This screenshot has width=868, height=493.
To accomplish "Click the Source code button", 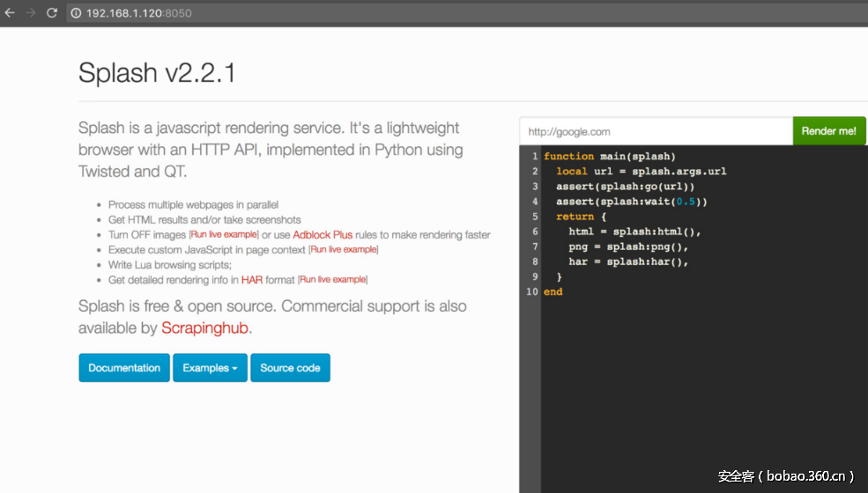I will pos(290,368).
